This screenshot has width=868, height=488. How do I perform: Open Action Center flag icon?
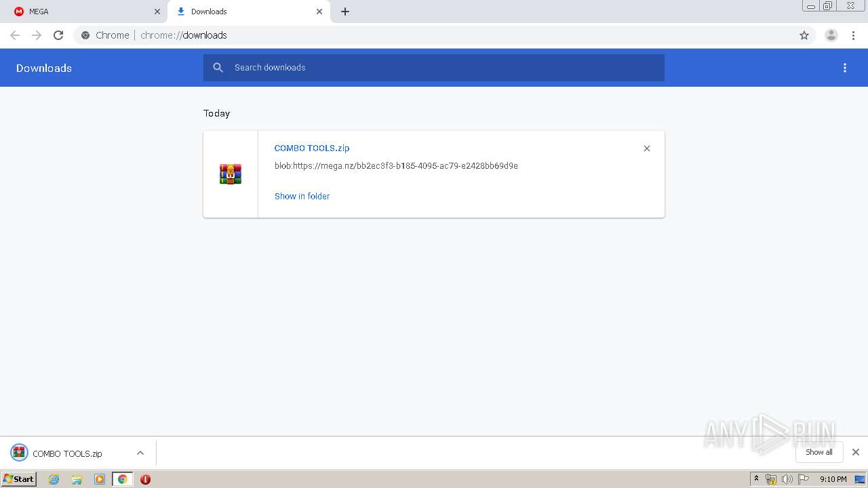(x=804, y=479)
